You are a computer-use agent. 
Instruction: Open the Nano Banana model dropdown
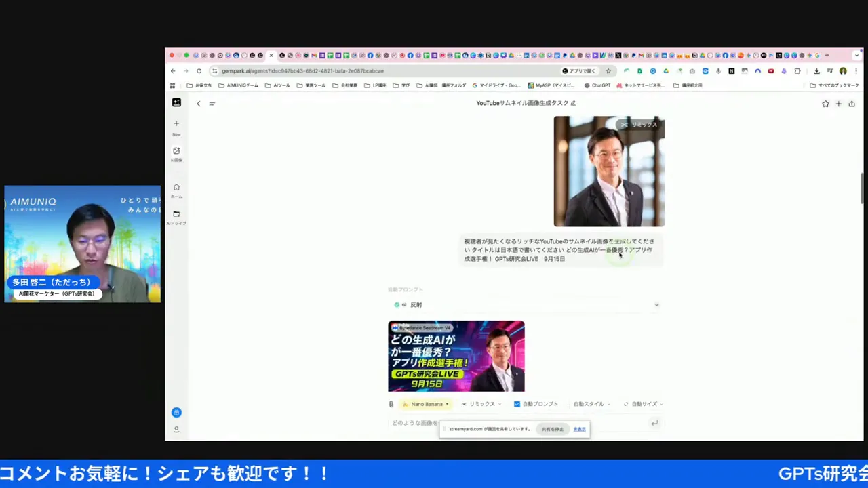426,404
